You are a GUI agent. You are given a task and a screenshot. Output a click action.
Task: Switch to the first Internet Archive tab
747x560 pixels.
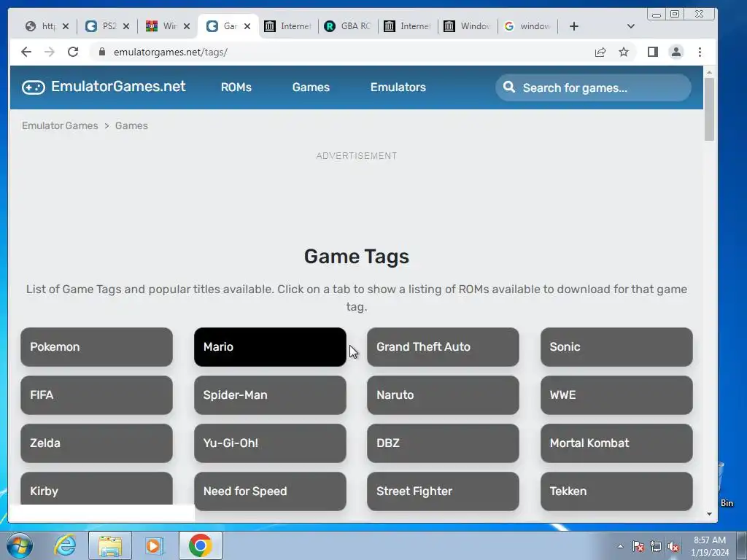pyautogui.click(x=288, y=26)
